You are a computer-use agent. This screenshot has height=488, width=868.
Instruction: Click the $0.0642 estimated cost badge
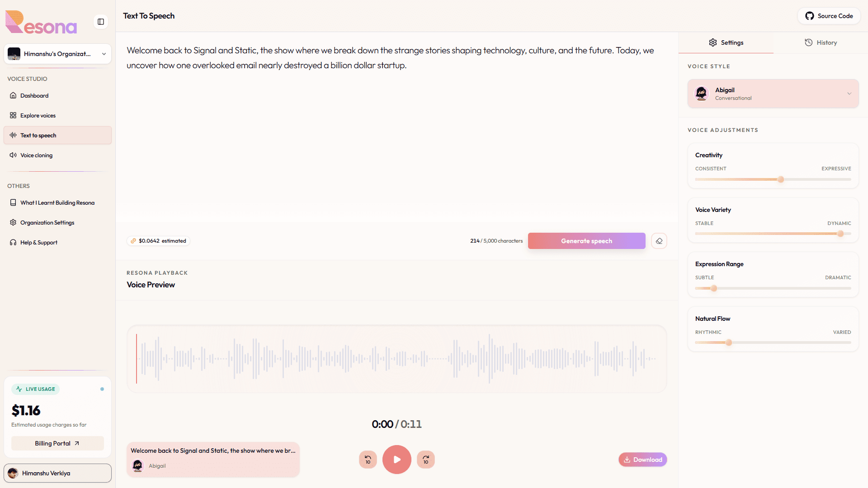[x=158, y=241]
